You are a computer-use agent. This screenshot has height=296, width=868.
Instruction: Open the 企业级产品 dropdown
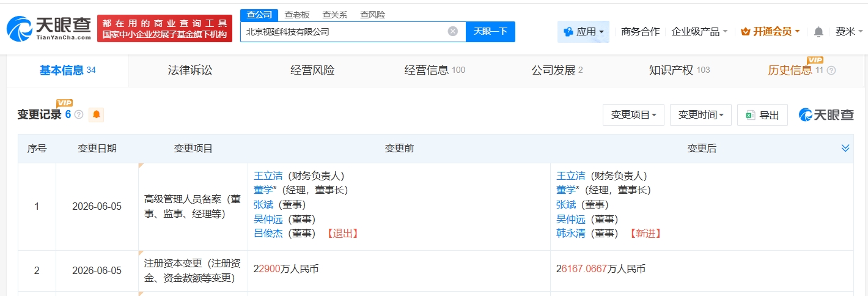699,31
